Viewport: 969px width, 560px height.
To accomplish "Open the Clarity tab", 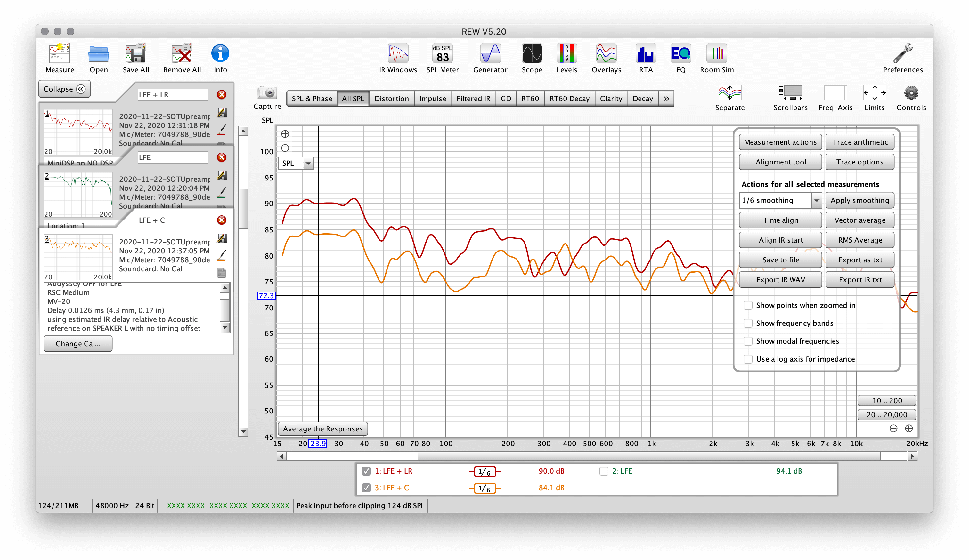I will click(x=611, y=98).
